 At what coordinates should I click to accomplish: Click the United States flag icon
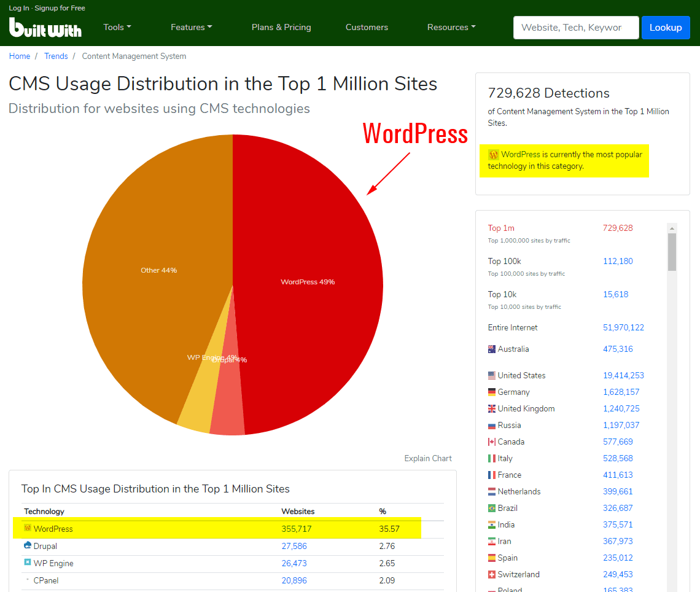coord(491,375)
